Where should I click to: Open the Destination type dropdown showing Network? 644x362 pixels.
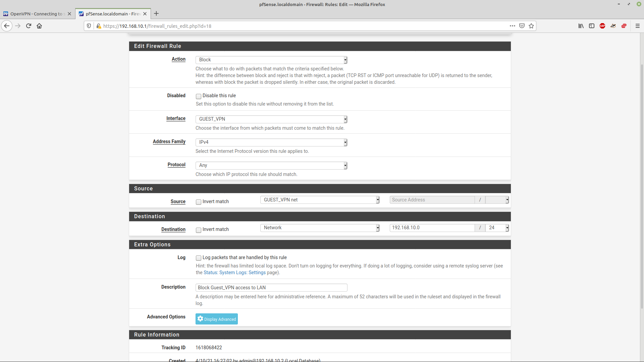pos(320,228)
